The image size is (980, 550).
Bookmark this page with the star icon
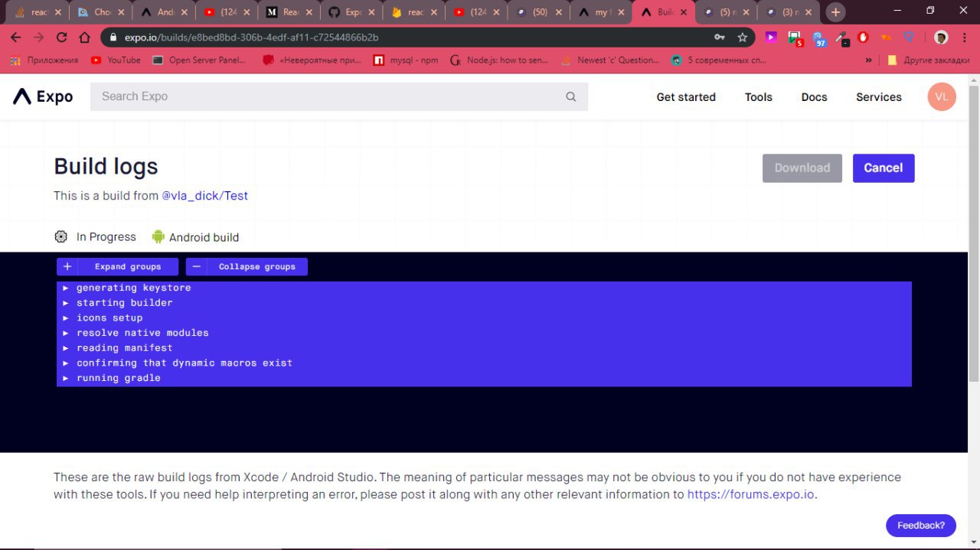coord(742,37)
